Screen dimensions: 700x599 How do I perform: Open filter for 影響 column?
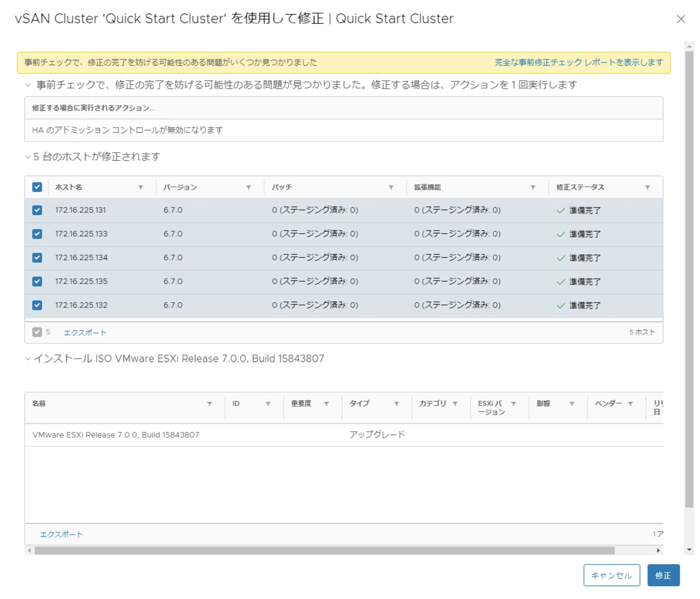pos(572,404)
